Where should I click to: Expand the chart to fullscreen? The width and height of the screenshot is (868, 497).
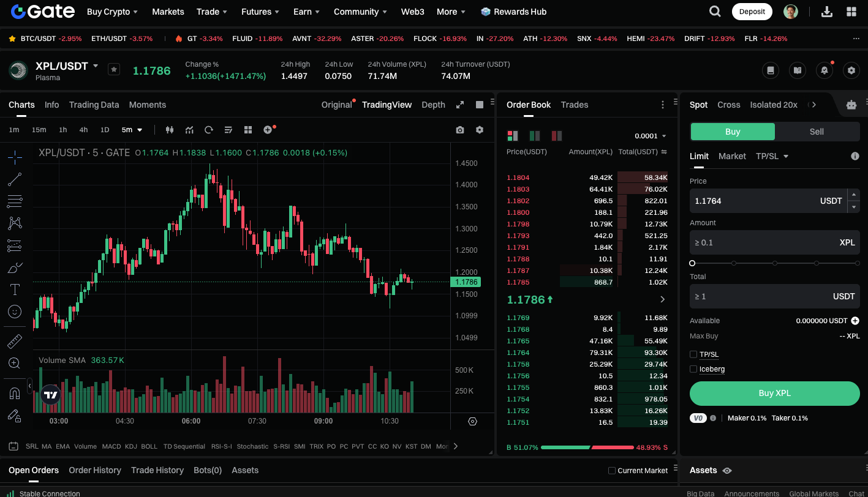click(x=460, y=105)
